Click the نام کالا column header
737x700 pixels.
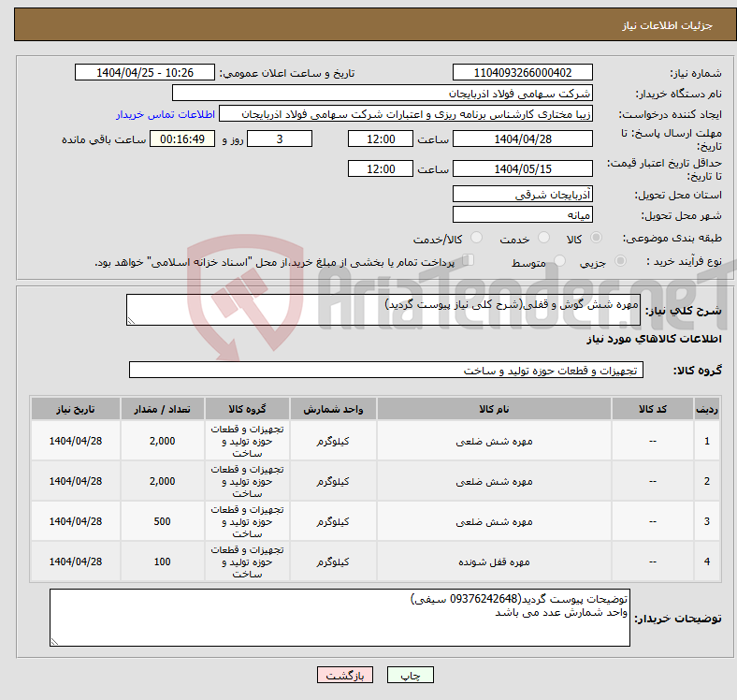coord(494,409)
